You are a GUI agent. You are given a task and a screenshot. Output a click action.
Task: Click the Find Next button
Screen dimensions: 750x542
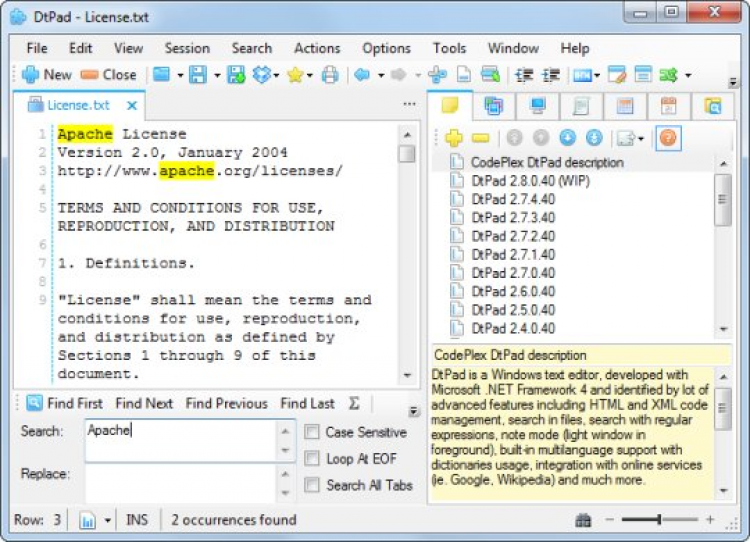click(144, 403)
